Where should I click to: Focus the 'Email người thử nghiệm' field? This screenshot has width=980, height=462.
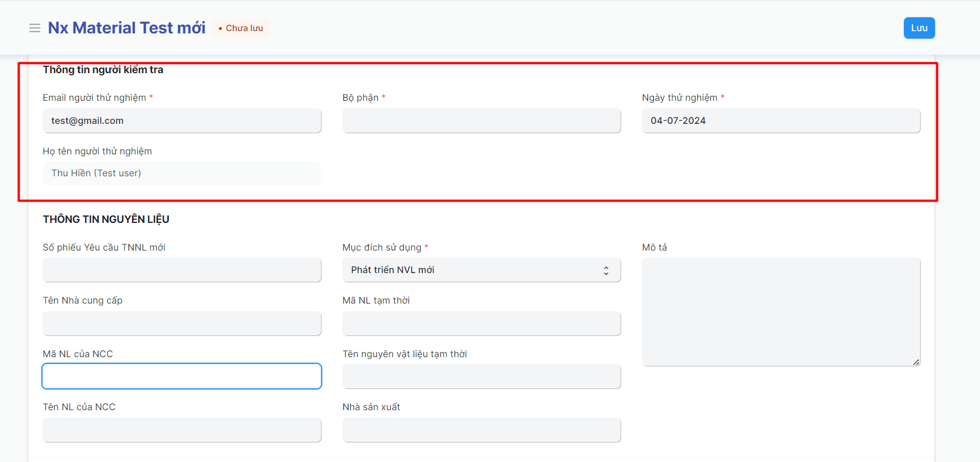click(x=181, y=121)
